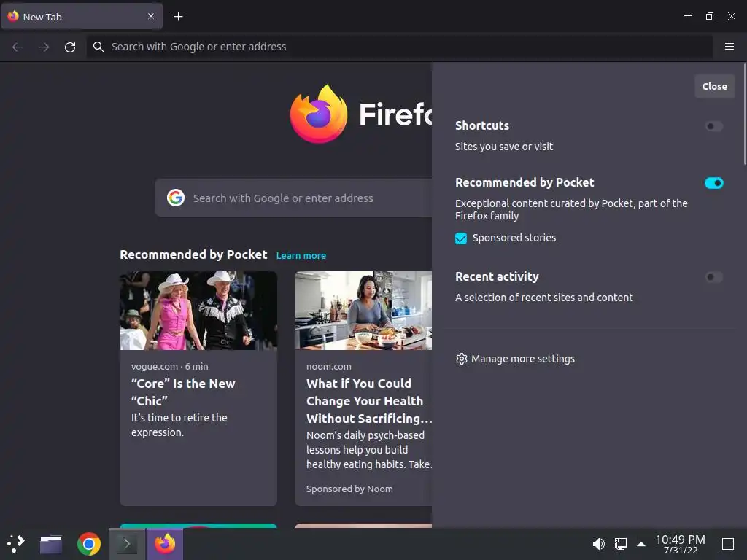Click vogue.com · 6 min source text
Screen dimensions: 747x560
169,367
